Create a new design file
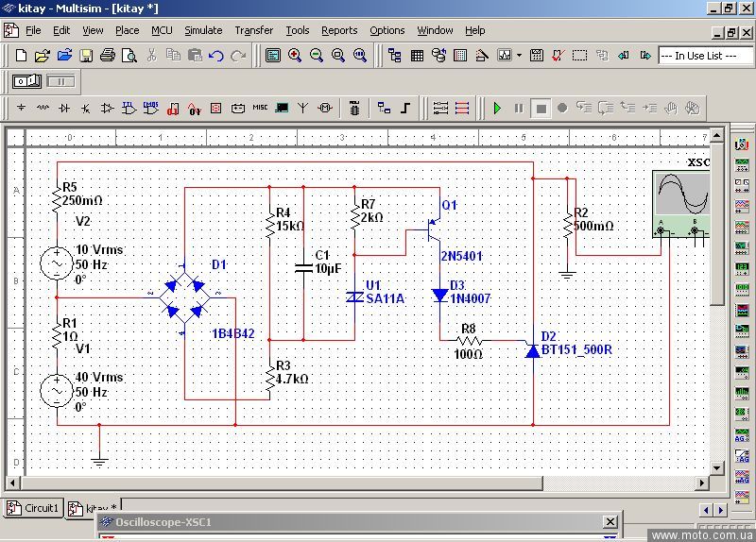756x542 pixels. coord(21,56)
